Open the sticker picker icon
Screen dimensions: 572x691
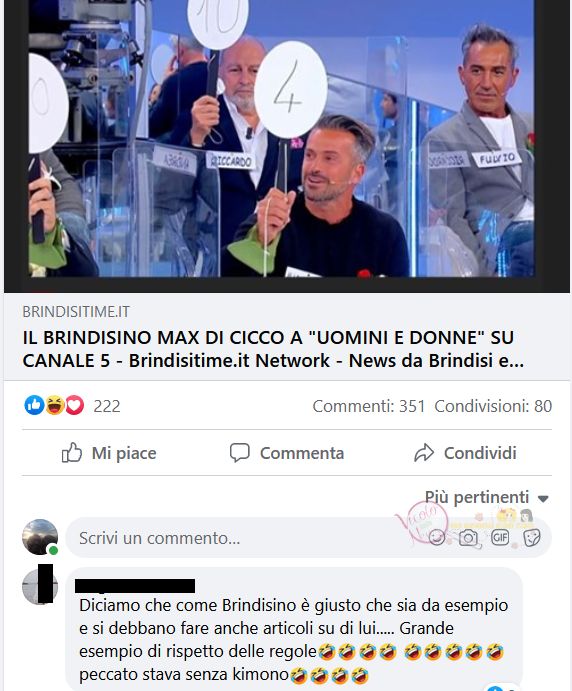pos(532,537)
